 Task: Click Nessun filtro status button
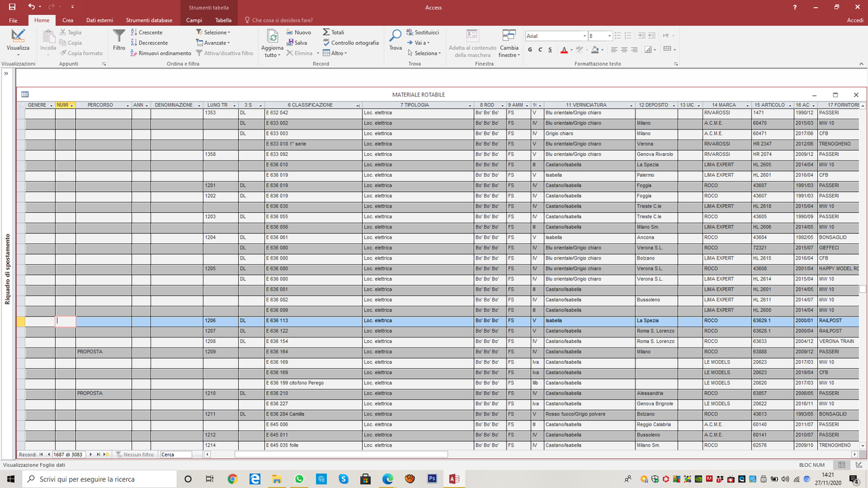pos(134,454)
